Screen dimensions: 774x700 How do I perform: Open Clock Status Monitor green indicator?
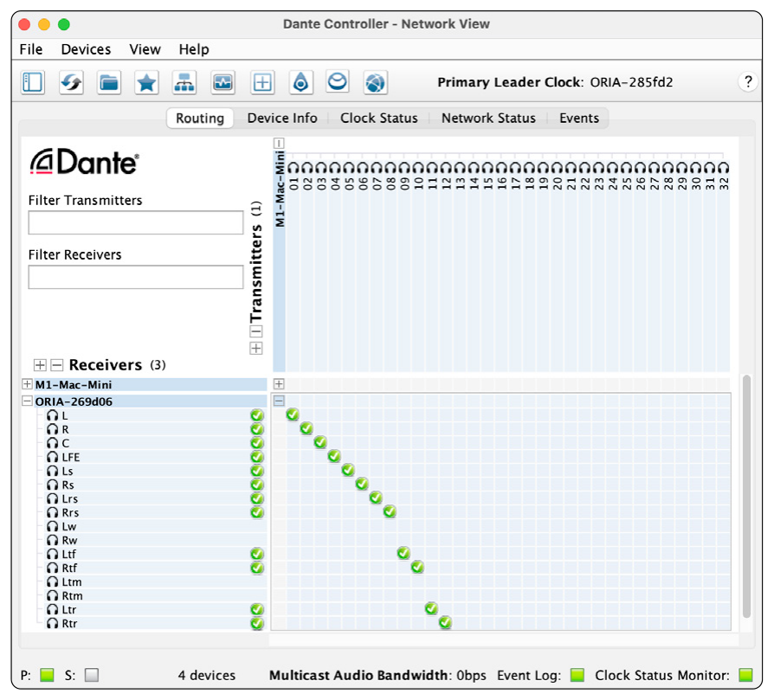coord(745,675)
